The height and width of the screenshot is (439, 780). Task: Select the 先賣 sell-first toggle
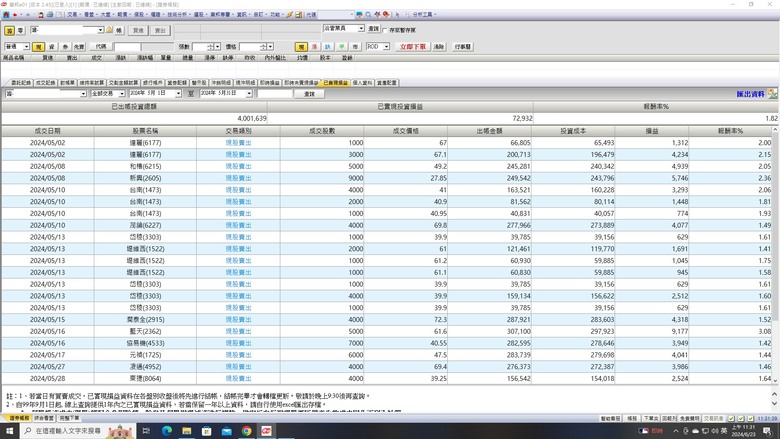pyautogui.click(x=79, y=47)
